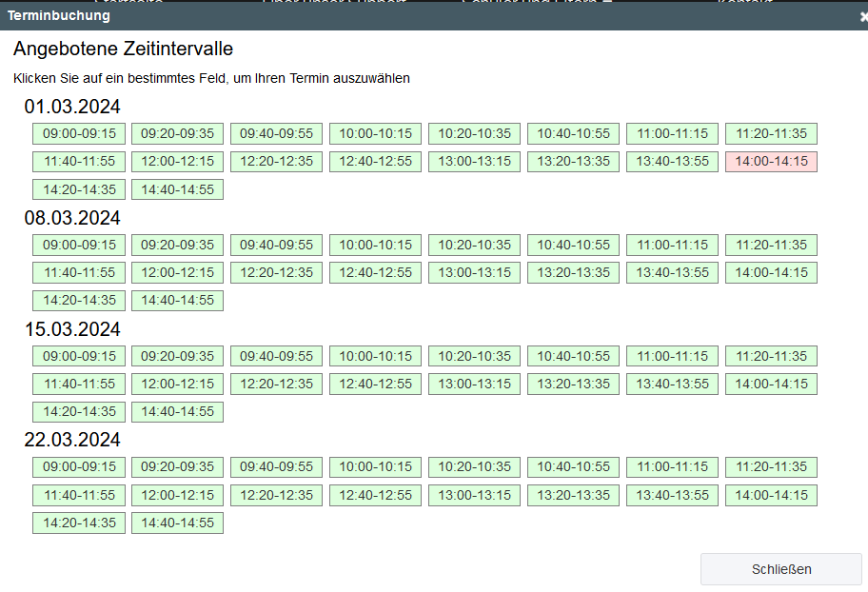Click the 22.03.2024 date heading
Viewport: 868px width, 592px height.
coord(72,440)
